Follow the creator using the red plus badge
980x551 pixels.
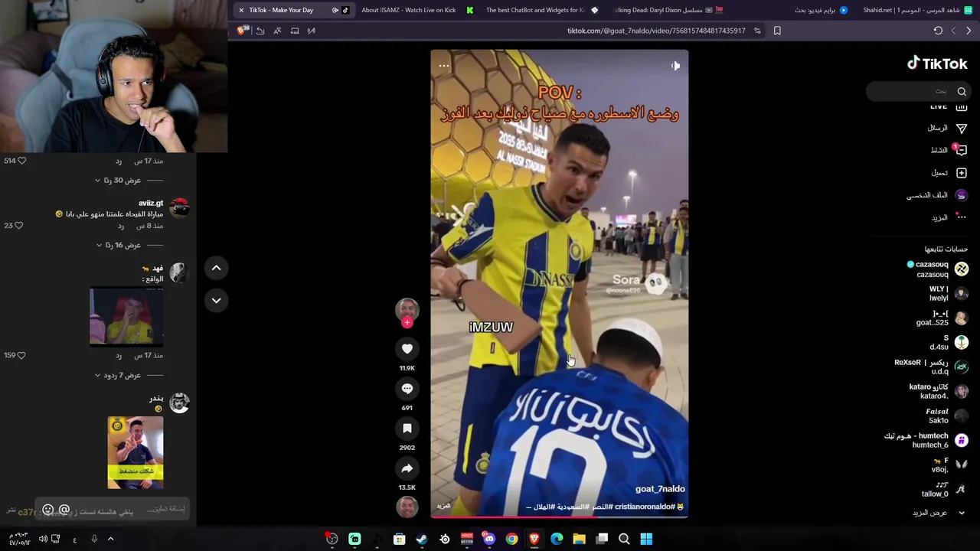407,322
